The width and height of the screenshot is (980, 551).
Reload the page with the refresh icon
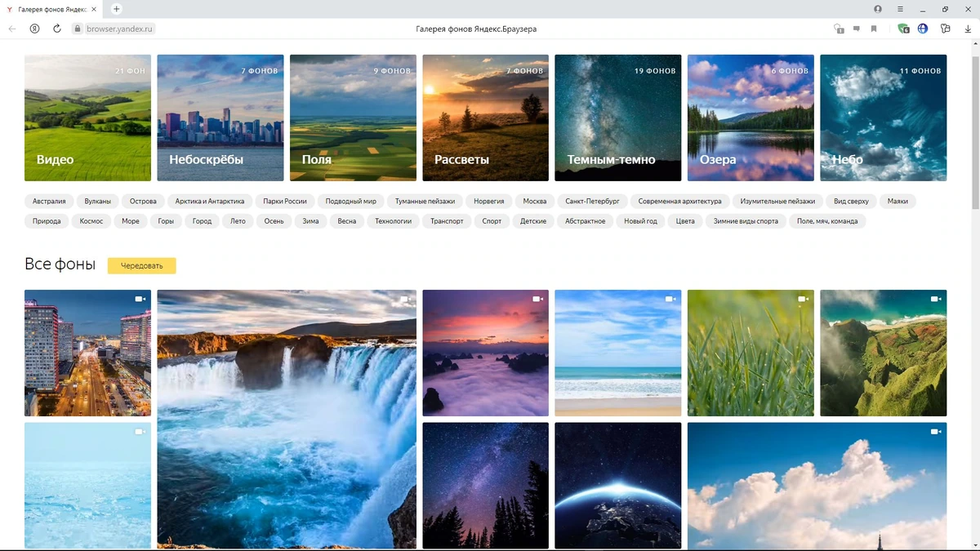[x=57, y=29]
